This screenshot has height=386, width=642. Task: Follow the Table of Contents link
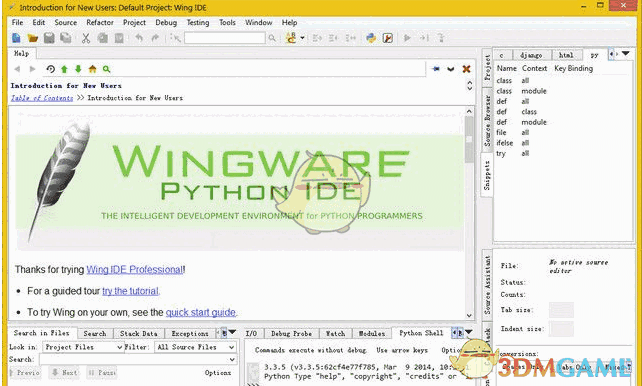pos(42,98)
